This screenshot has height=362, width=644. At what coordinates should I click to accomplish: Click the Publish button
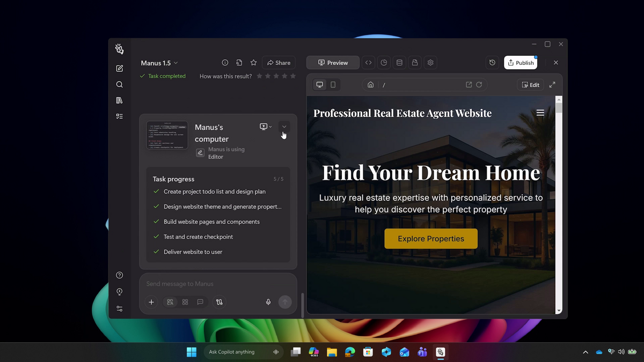[x=520, y=63]
